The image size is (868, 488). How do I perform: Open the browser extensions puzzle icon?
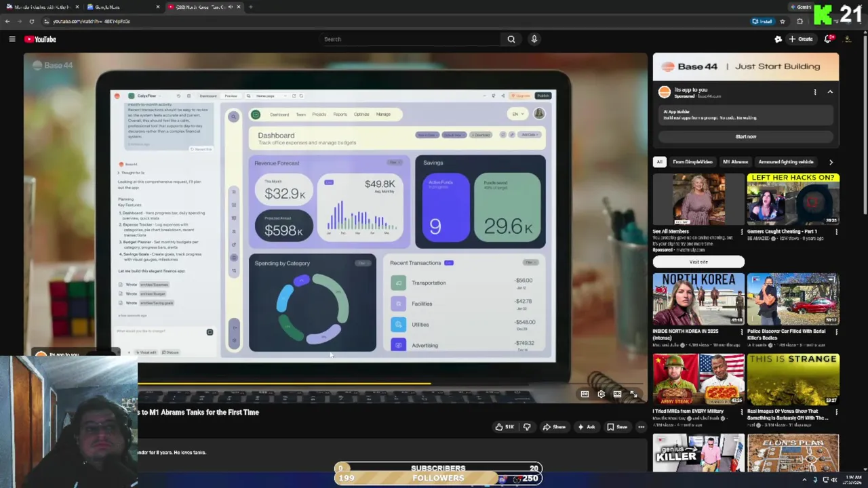tap(800, 21)
